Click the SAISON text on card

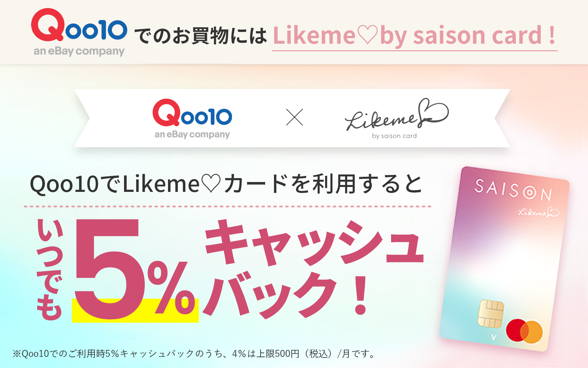pyautogui.click(x=514, y=190)
